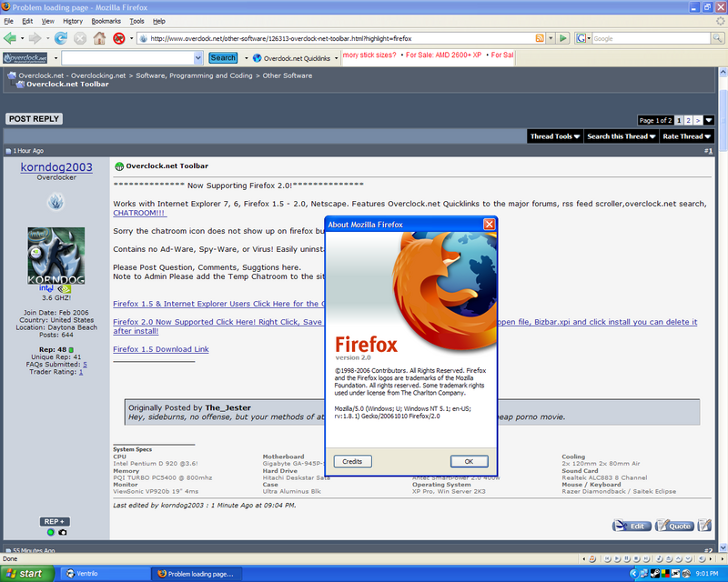
Task: Click OK in About Mozilla Firefox dialog
Action: pos(469,461)
